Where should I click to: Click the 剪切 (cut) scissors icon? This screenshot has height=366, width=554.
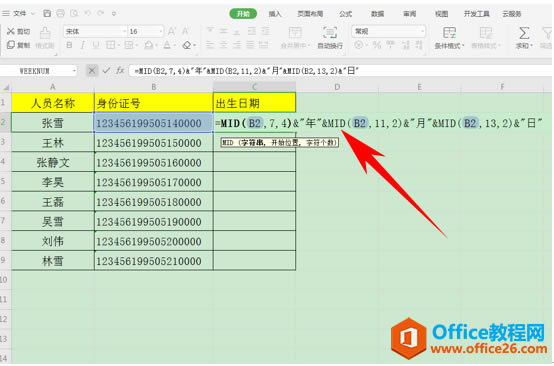11,31
